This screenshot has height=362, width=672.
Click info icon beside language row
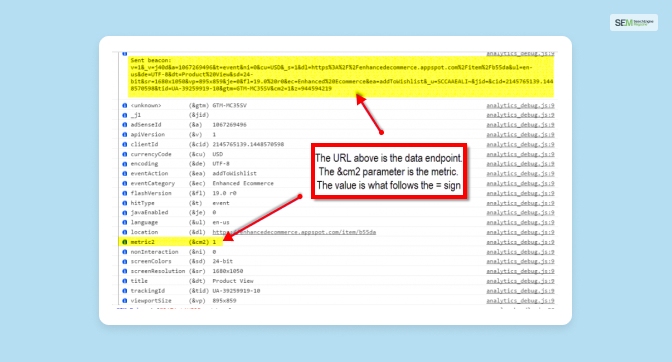click(125, 222)
